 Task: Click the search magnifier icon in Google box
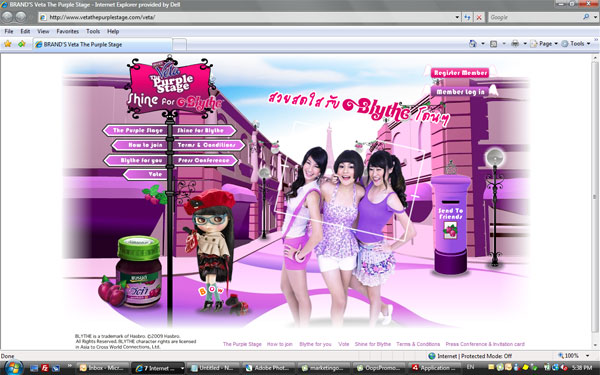(x=586, y=17)
